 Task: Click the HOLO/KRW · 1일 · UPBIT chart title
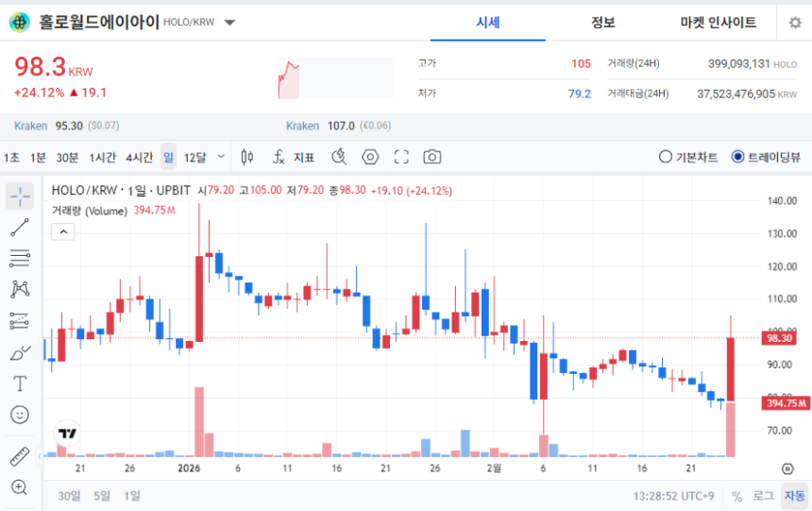pos(121,190)
